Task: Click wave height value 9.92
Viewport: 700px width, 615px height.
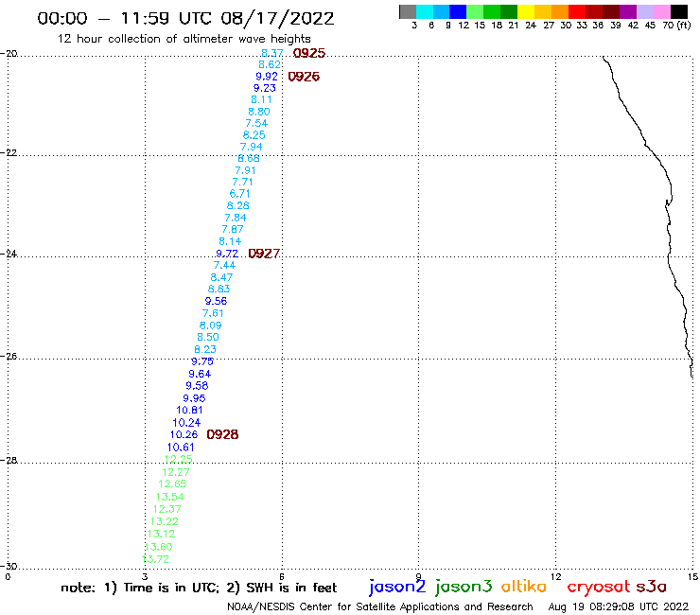Action: (267, 77)
